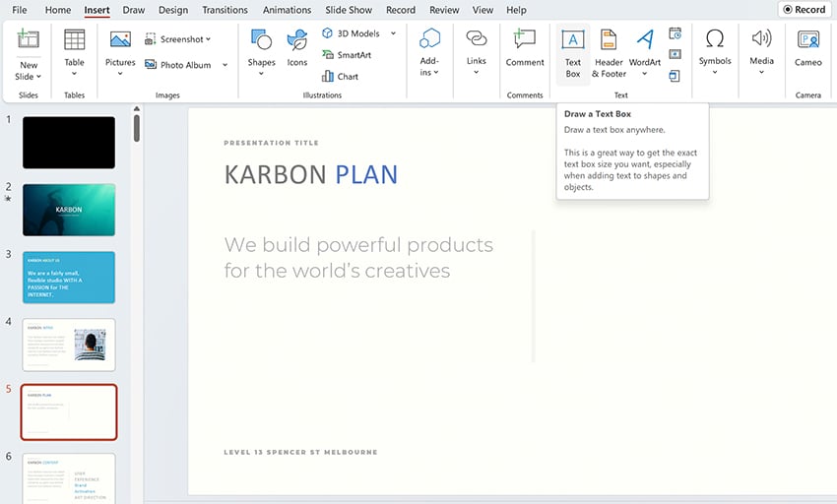837x504 pixels.
Task: Click the slide panel vertical scrollbar
Action: coord(136,128)
